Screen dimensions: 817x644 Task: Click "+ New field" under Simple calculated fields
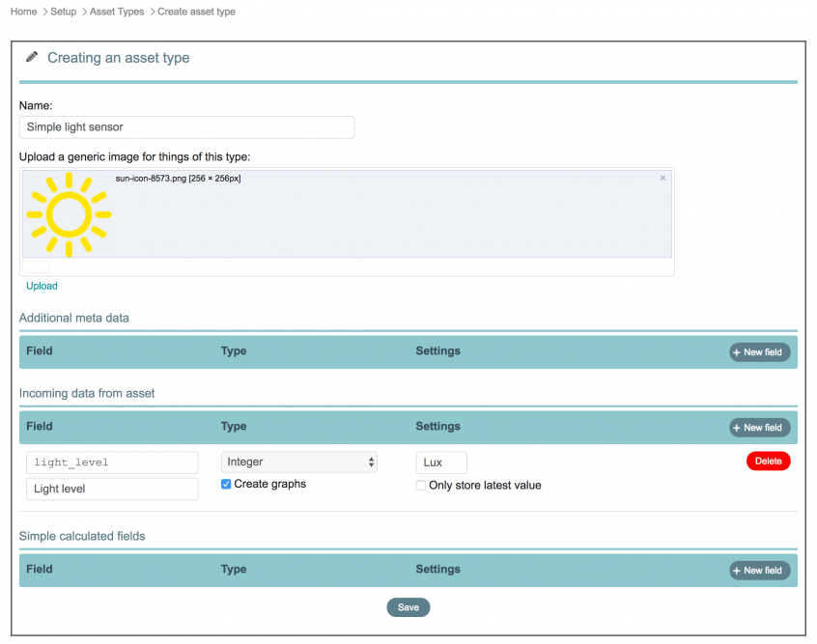pos(759,570)
